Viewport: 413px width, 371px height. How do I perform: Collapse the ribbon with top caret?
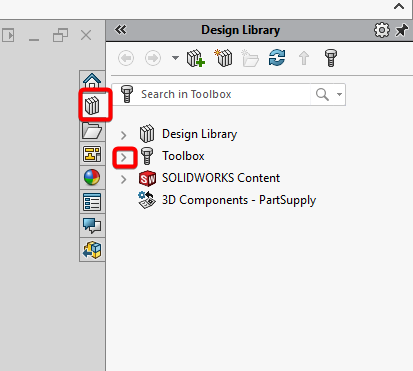[x=399, y=6]
